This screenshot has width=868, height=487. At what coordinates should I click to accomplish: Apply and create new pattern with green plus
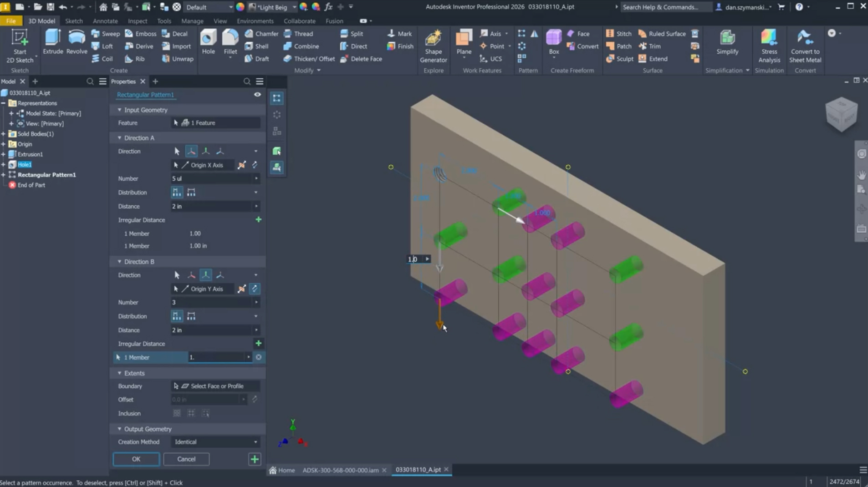click(x=255, y=459)
